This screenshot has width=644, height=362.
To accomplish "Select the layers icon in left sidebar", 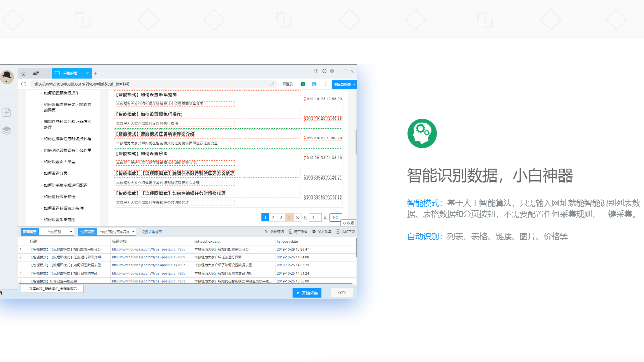I will 7,131.
